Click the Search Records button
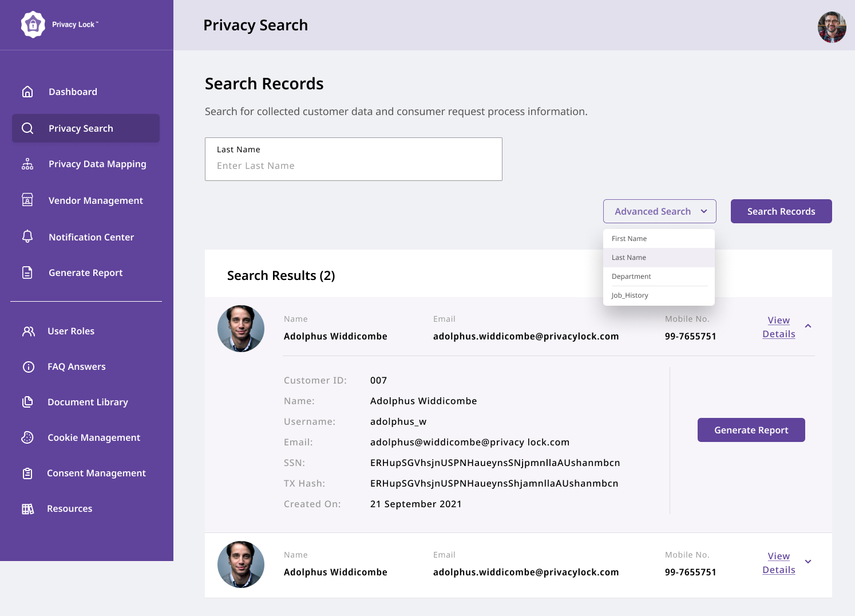This screenshot has width=855, height=616. click(781, 211)
